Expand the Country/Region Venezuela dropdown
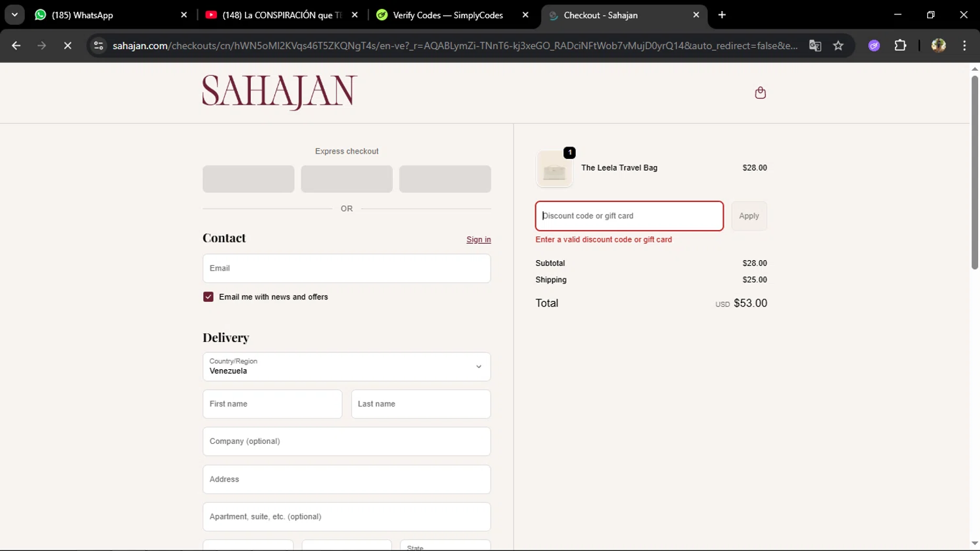980x551 pixels. [346, 367]
